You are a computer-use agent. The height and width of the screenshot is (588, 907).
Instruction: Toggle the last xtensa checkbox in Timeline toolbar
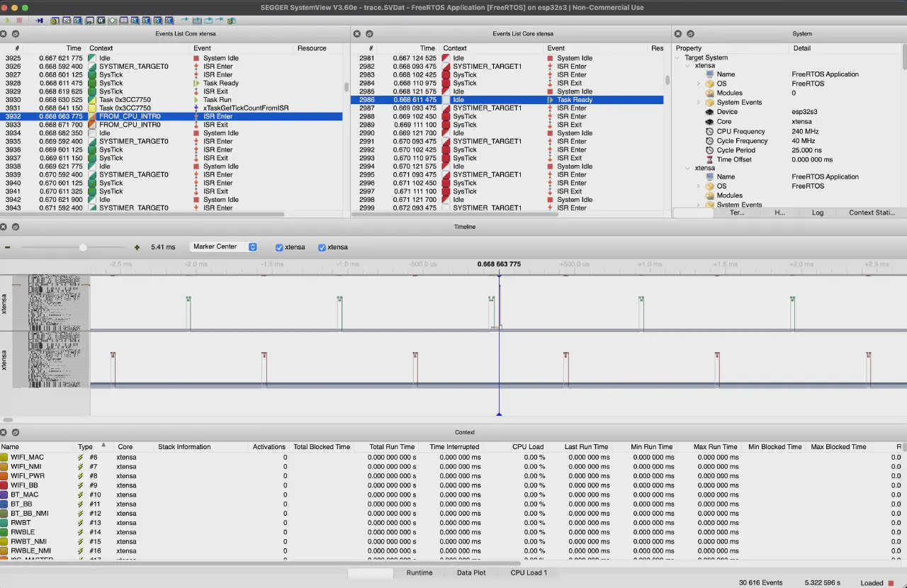point(322,247)
